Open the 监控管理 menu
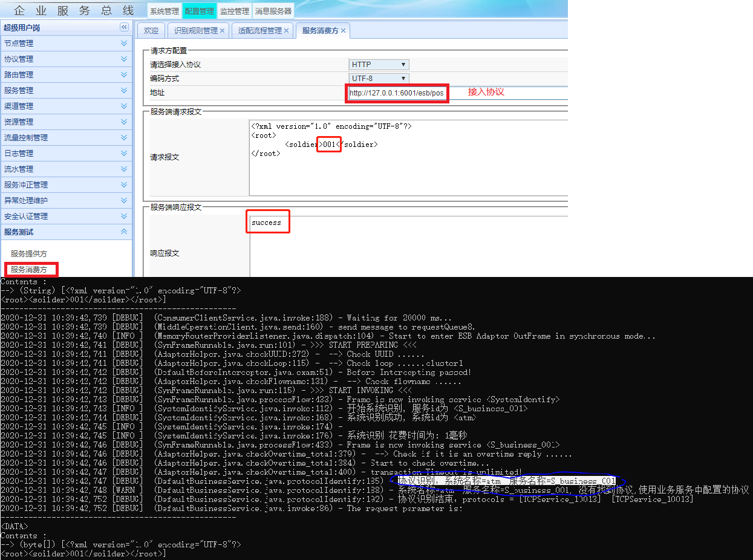The width and height of the screenshot is (753, 560). (234, 11)
